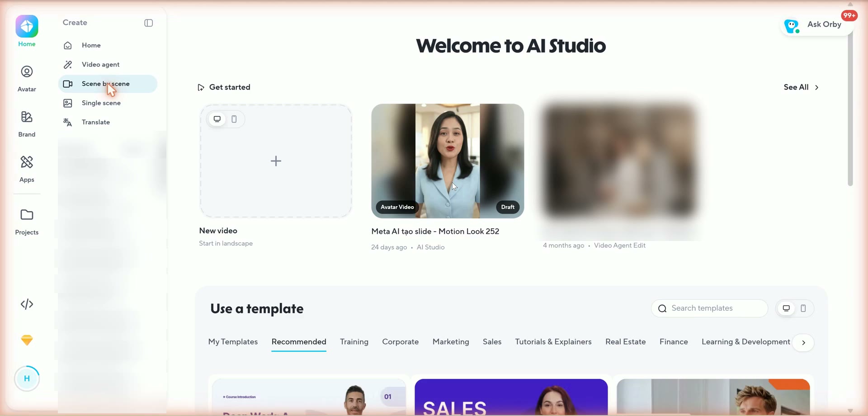Select Scene by scene in Create menu

point(108,84)
